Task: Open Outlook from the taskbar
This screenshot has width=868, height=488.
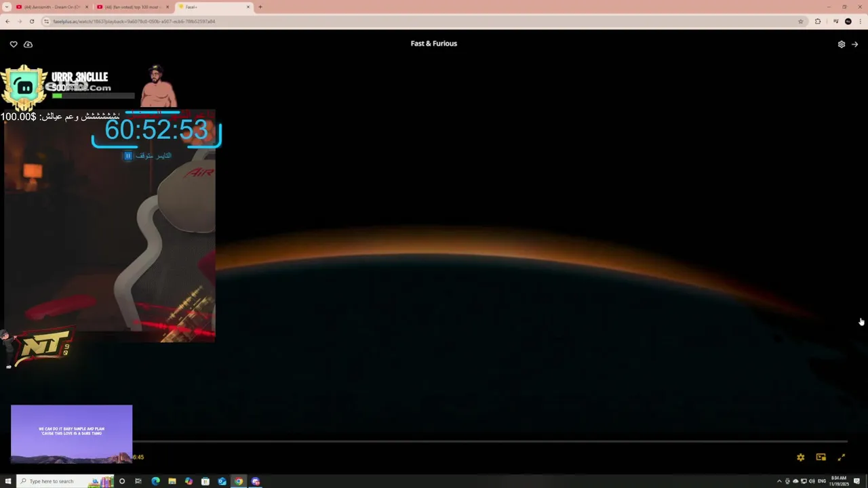Action: [222, 481]
